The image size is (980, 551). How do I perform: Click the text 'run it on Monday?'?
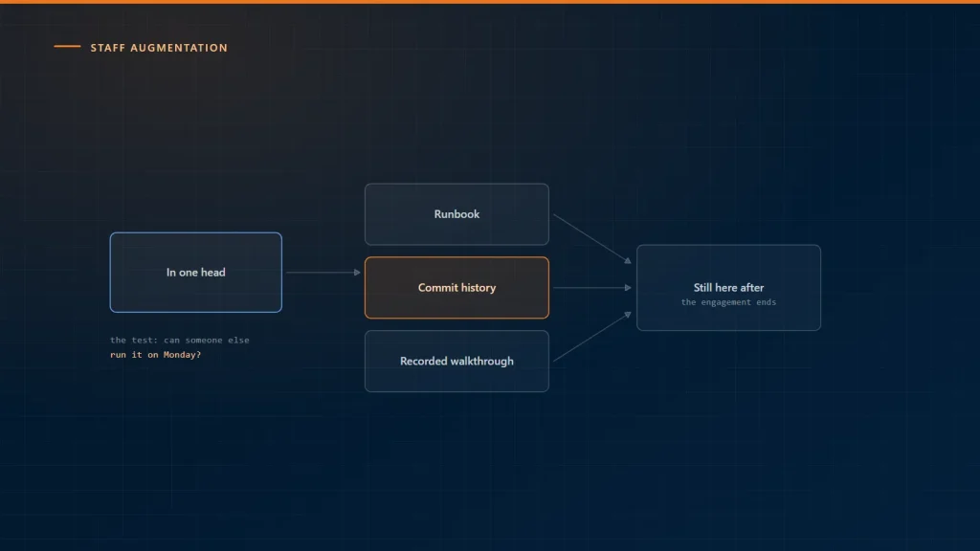156,355
